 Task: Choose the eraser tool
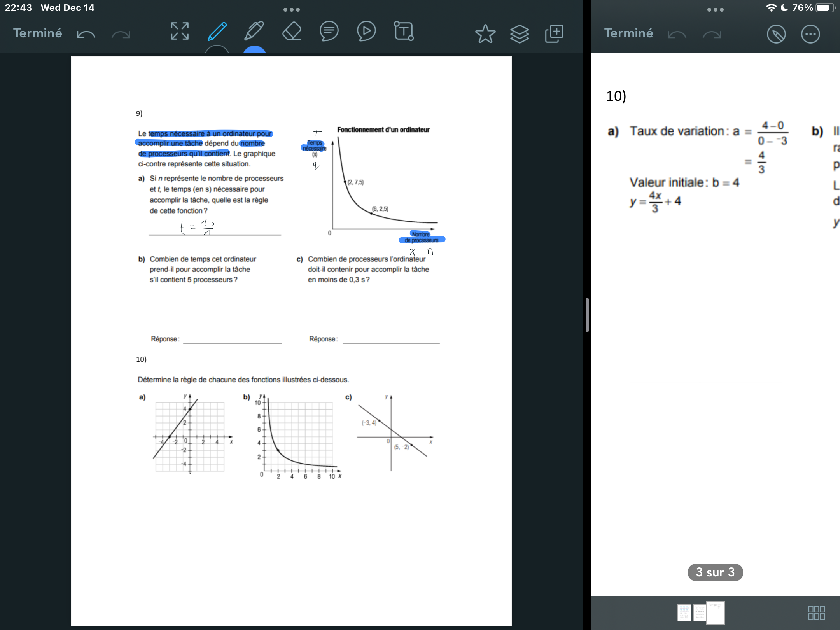pyautogui.click(x=292, y=31)
